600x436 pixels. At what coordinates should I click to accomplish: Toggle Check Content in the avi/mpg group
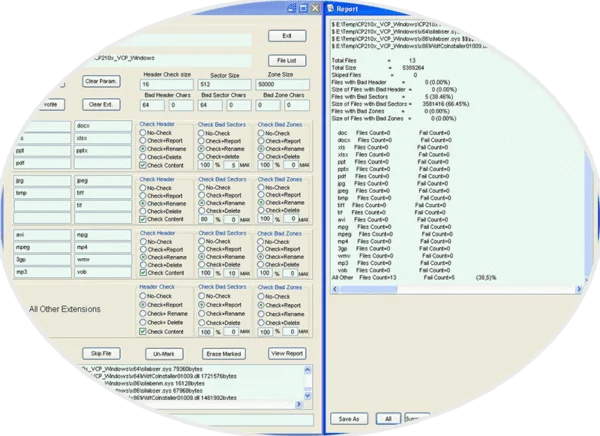click(x=143, y=272)
